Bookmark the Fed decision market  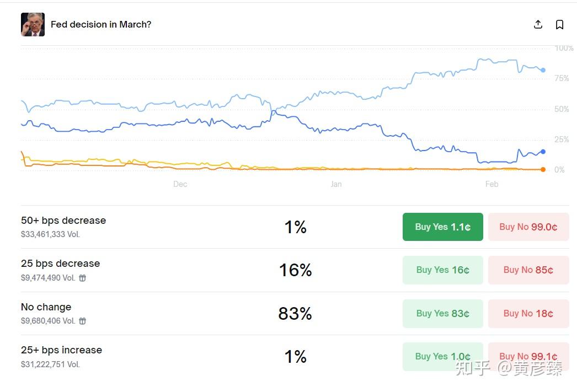coord(559,24)
